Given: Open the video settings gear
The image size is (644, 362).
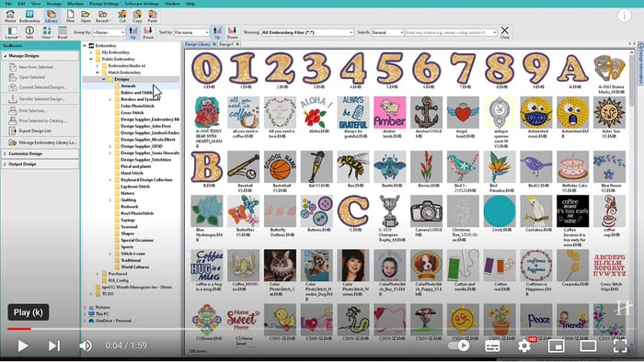Looking at the screenshot, I should pyautogui.click(x=524, y=345).
